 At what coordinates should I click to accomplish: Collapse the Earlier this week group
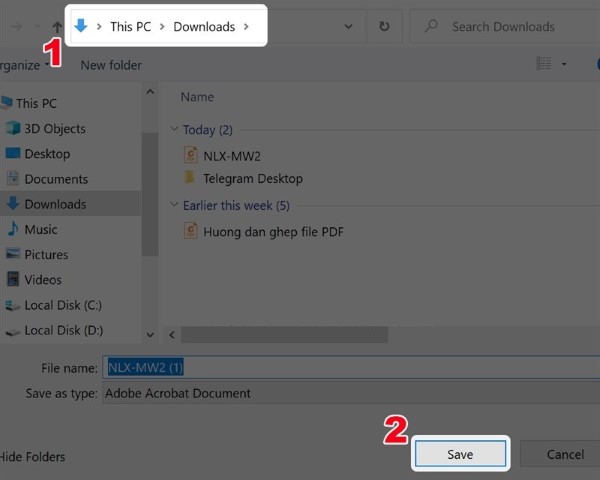pos(174,206)
